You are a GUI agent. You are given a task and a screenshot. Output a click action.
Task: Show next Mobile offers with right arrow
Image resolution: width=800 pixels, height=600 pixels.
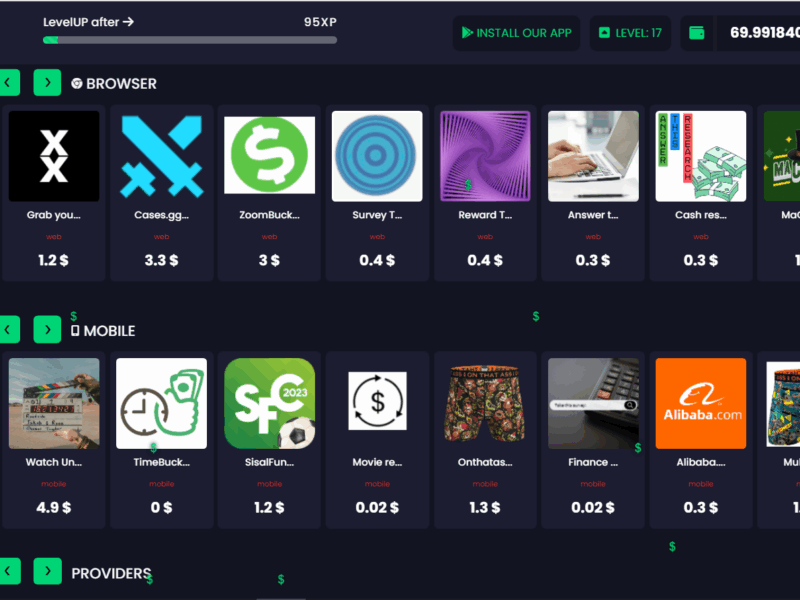tap(47, 330)
